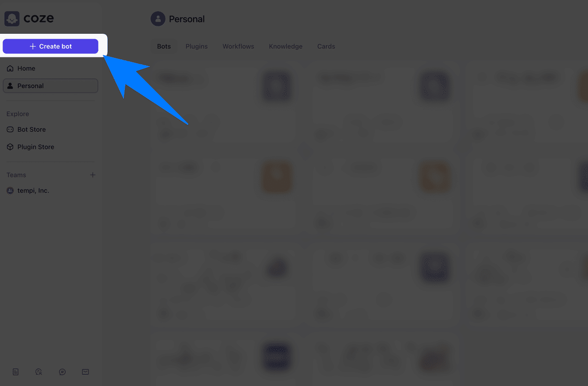Image resolution: width=588 pixels, height=386 pixels.
Task: Click the Home house icon
Action: pyautogui.click(x=10, y=69)
